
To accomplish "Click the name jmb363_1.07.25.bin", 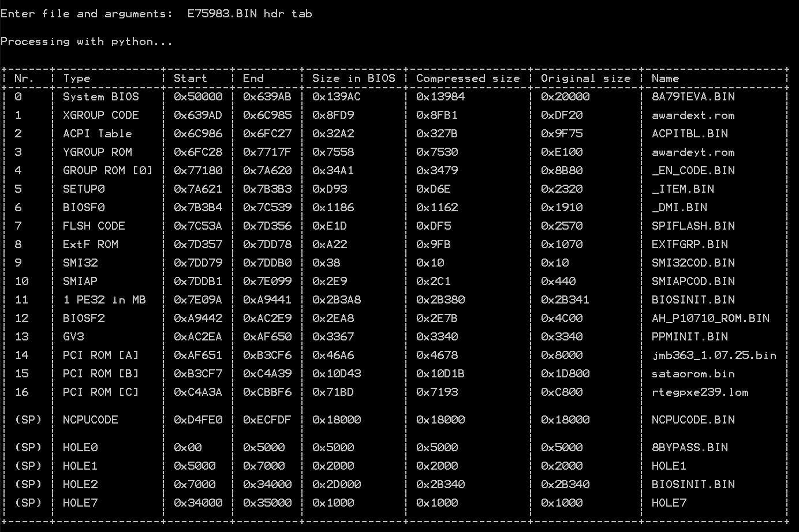I will [x=714, y=355].
